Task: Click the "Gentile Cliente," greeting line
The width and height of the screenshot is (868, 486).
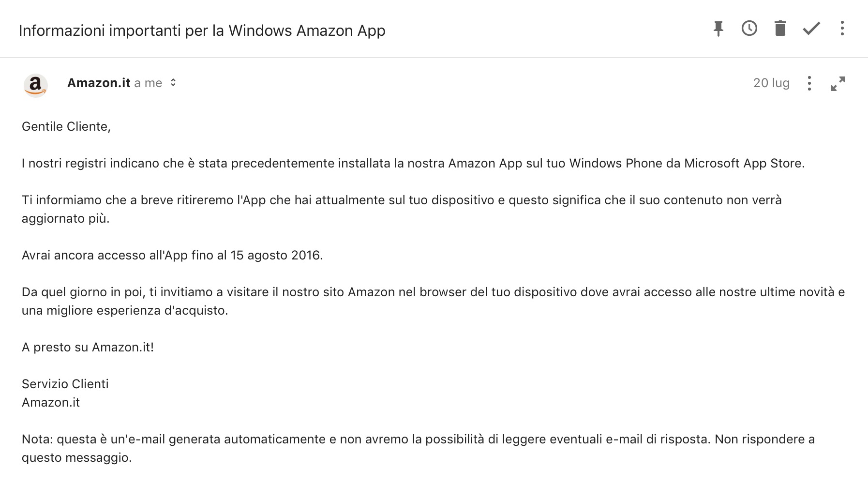Action: tap(66, 126)
